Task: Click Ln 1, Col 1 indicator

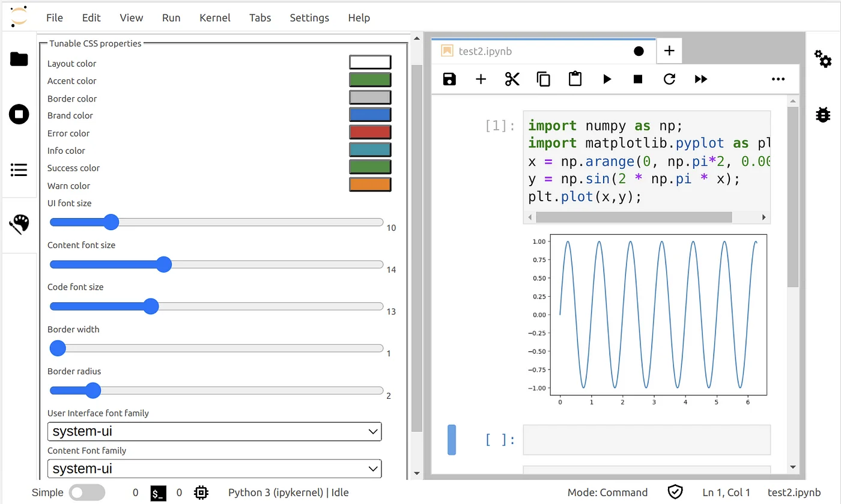Action: point(726,493)
